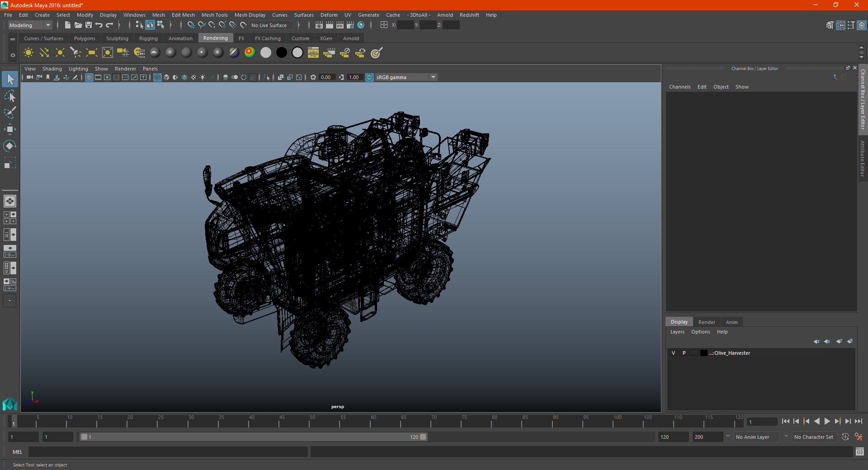The height and width of the screenshot is (470, 868).
Task: Step to next key
Action: [837, 421]
